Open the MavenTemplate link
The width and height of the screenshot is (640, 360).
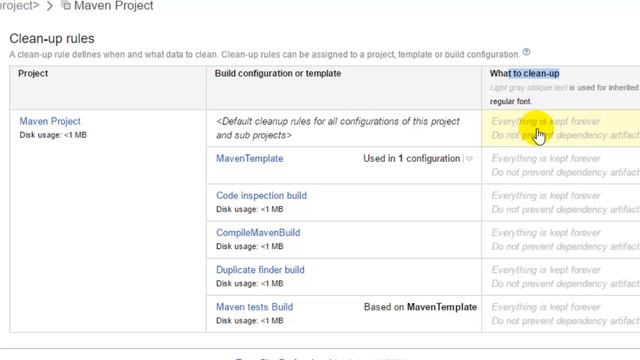(249, 158)
